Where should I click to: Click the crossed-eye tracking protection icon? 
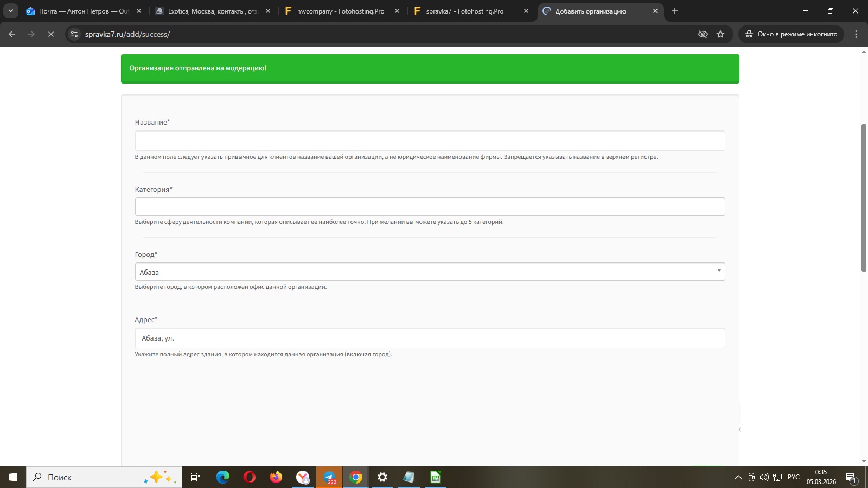[x=703, y=34]
